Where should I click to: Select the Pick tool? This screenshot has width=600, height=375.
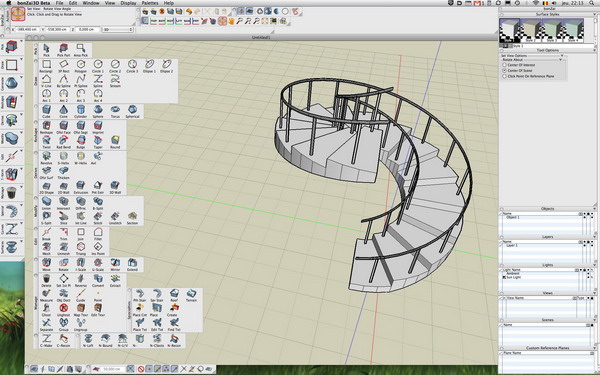(x=46, y=50)
